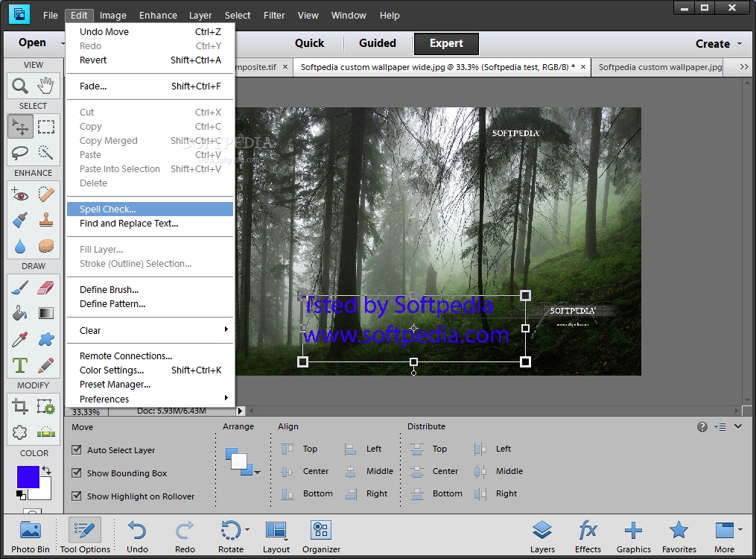Screen dimensions: 756x559
Task: Toggle Auto Select Layer checkbox
Action: pyautogui.click(x=76, y=449)
